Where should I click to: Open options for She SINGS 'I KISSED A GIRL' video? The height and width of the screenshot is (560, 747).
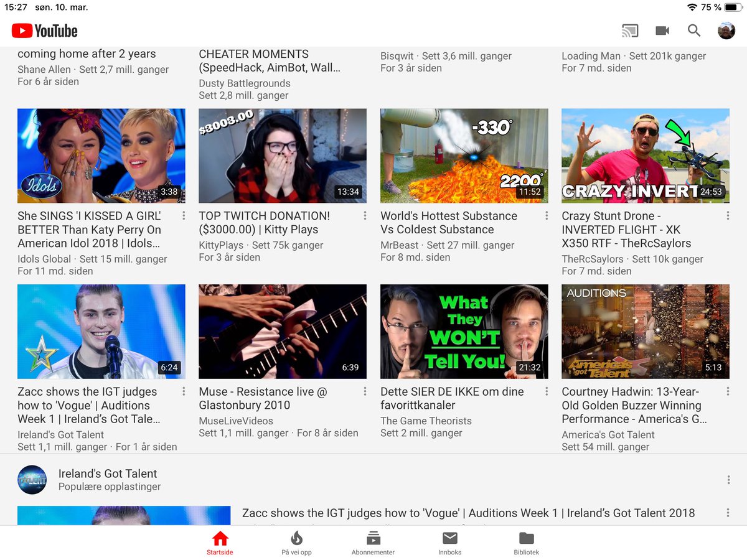tap(184, 216)
